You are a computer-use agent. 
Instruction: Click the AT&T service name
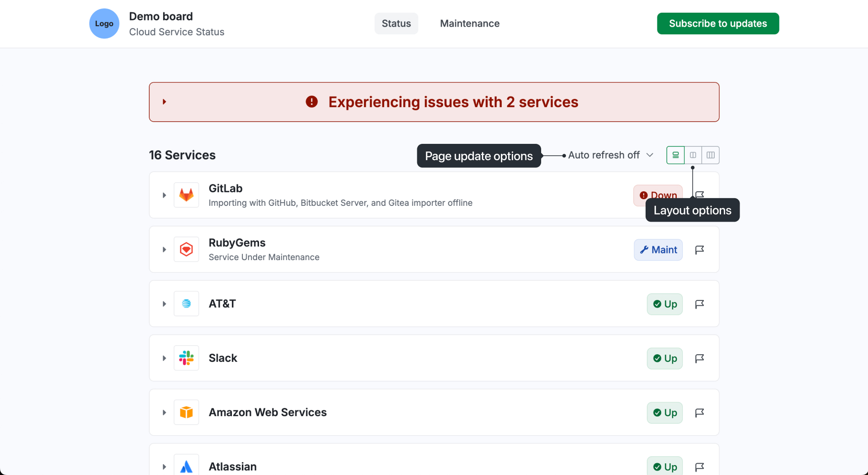coord(222,304)
